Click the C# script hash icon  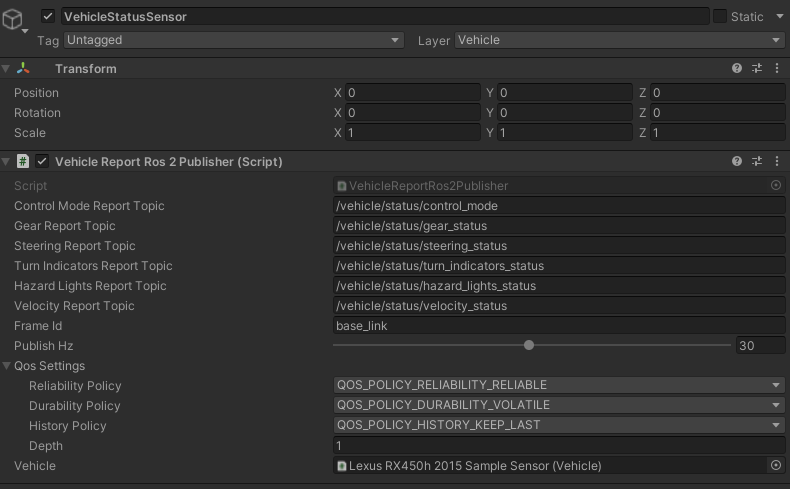click(23, 161)
